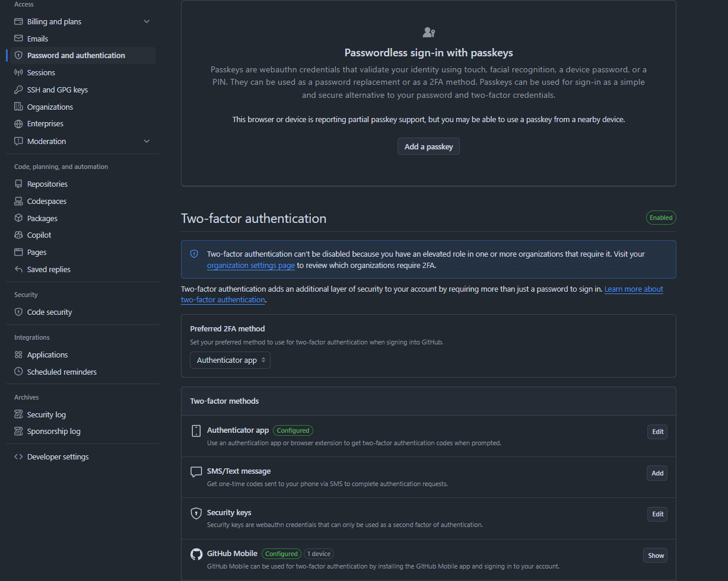The height and width of the screenshot is (581, 728).
Task: Click the Pages browser icon
Action: (18, 253)
